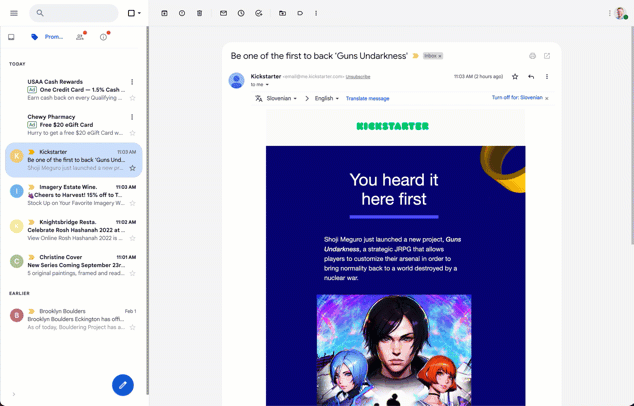This screenshot has width=634, height=406.
Task: Open the Knightsbridge Resta. Rosh Hashanah email
Action: click(x=74, y=230)
